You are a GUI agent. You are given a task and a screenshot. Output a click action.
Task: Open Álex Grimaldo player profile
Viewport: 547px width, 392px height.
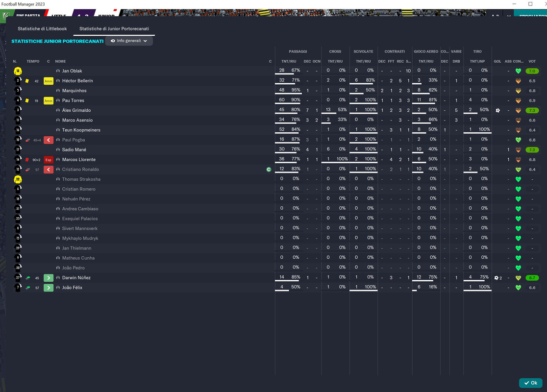coord(76,110)
